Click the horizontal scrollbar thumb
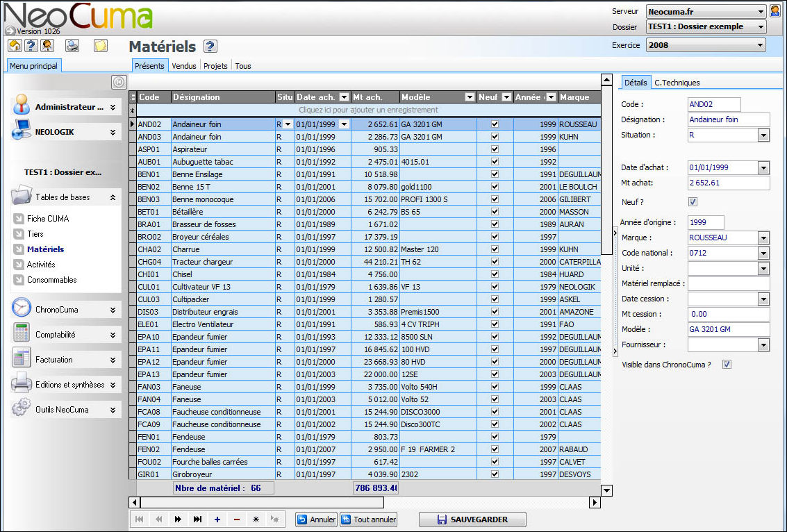The width and height of the screenshot is (787, 532). click(x=262, y=502)
